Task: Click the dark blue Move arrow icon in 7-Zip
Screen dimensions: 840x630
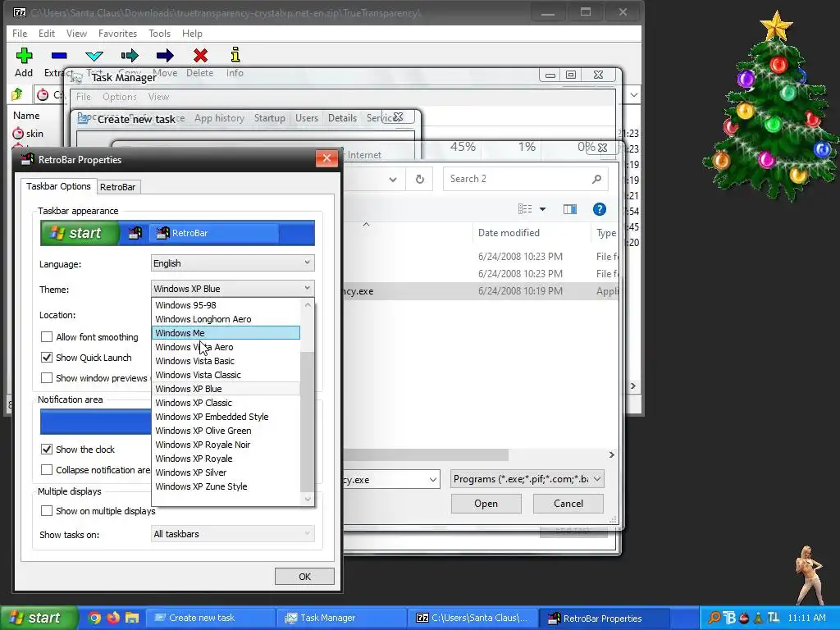Action: 165,55
